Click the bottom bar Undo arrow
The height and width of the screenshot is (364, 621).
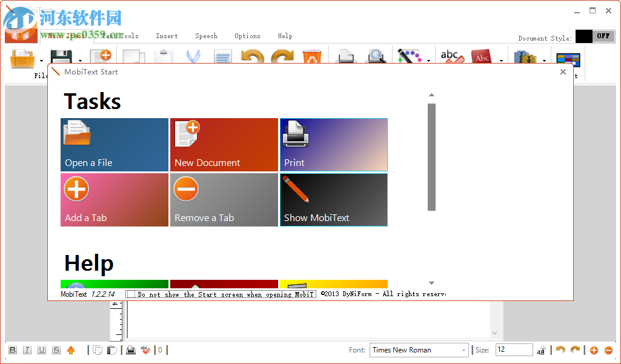point(560,350)
